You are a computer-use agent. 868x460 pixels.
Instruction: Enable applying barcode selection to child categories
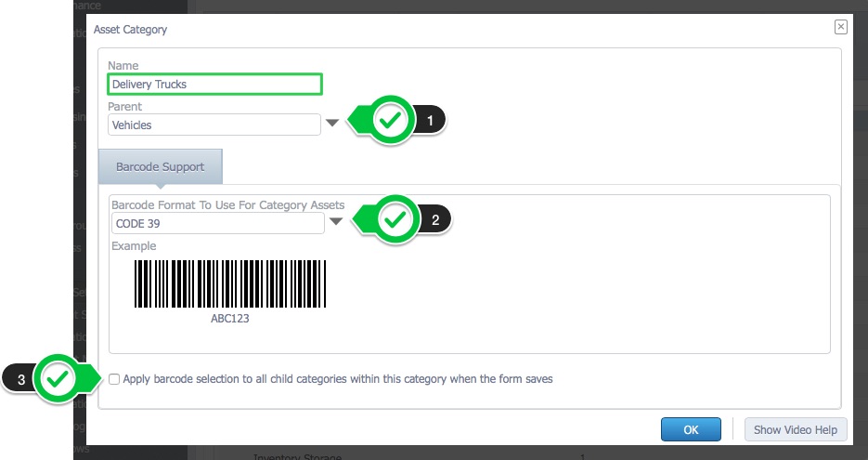(114, 379)
